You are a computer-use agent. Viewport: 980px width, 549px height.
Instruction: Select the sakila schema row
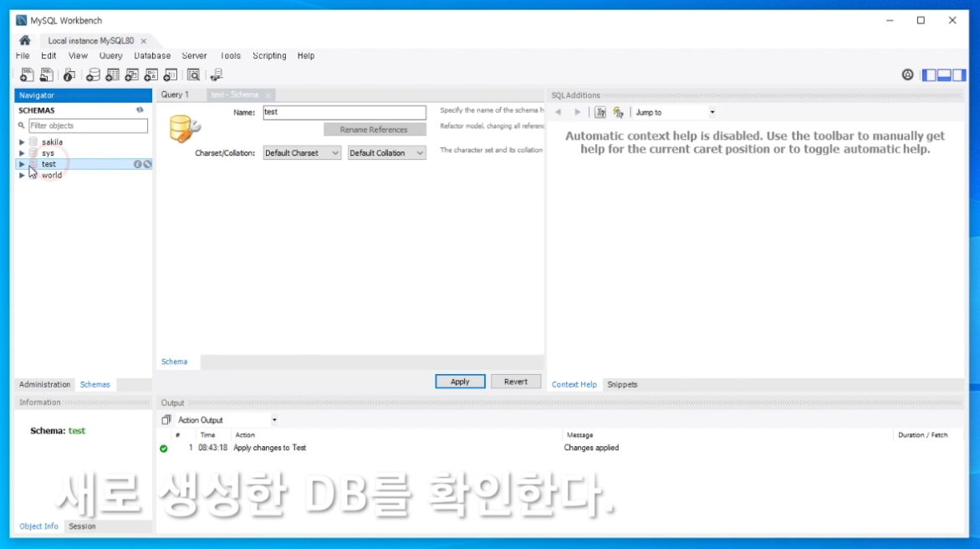(x=83, y=142)
